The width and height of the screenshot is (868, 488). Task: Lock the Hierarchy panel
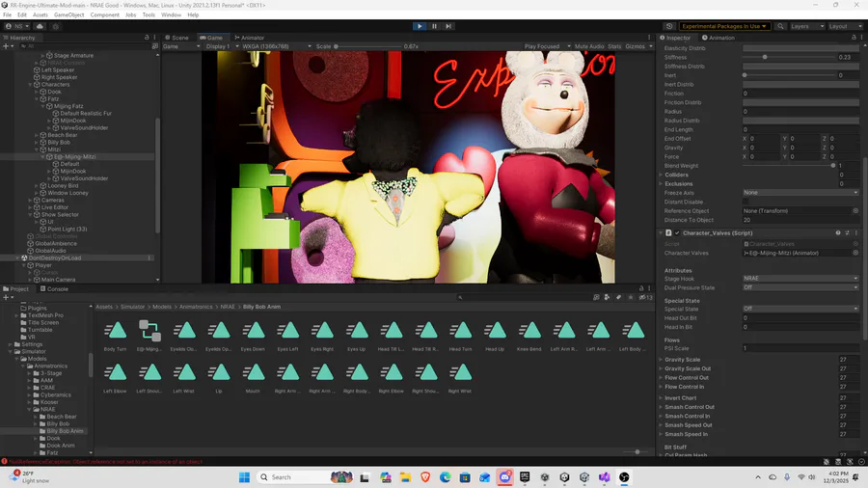[147, 37]
